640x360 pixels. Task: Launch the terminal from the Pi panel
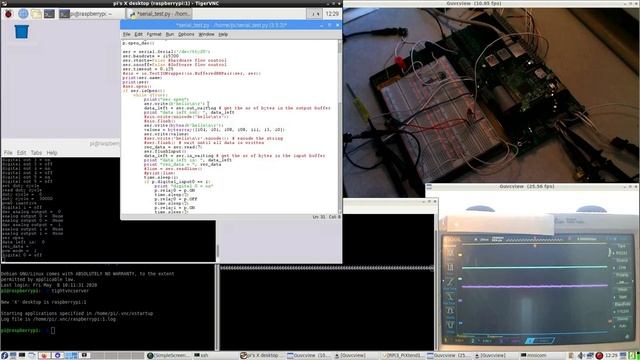[x=49, y=14]
